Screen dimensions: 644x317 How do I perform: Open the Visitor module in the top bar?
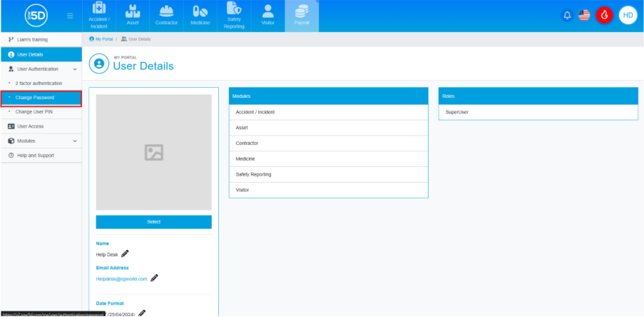tap(267, 16)
